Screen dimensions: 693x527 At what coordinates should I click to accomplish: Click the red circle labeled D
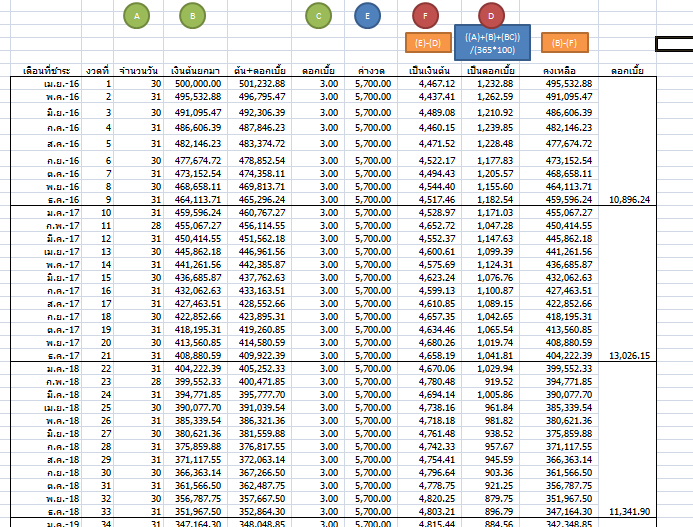(491, 15)
